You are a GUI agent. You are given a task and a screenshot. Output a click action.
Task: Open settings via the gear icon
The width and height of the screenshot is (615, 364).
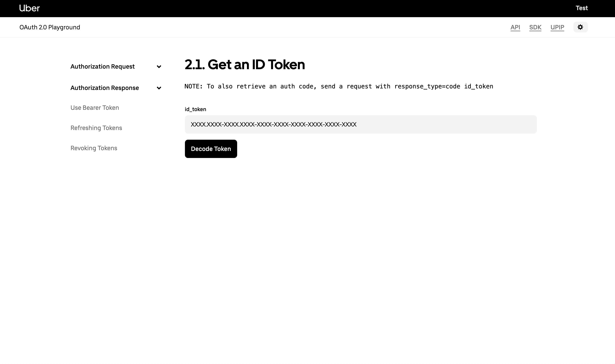click(580, 27)
